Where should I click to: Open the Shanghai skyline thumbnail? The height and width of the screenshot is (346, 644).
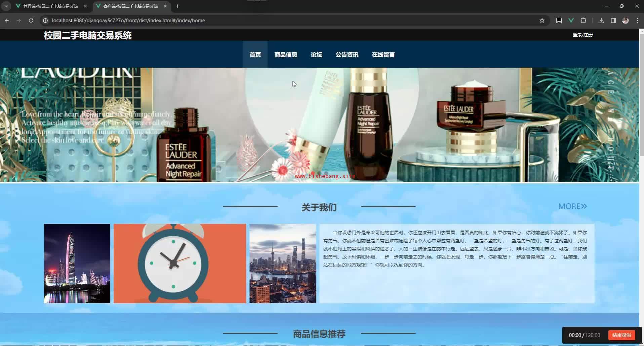click(x=283, y=264)
